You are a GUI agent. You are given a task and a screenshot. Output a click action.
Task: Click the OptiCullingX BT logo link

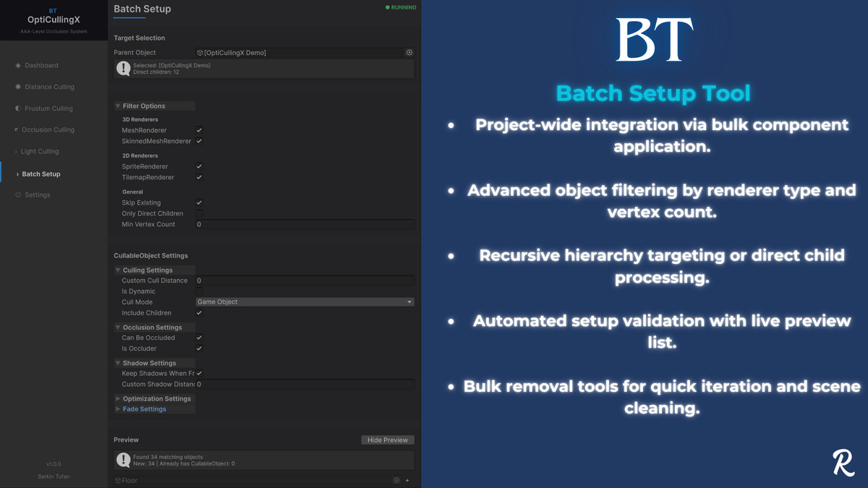click(x=54, y=16)
